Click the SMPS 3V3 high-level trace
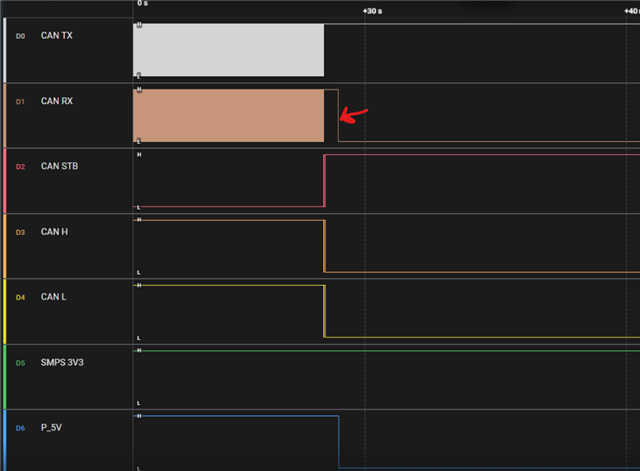The height and width of the screenshot is (471, 640). (x=387, y=351)
